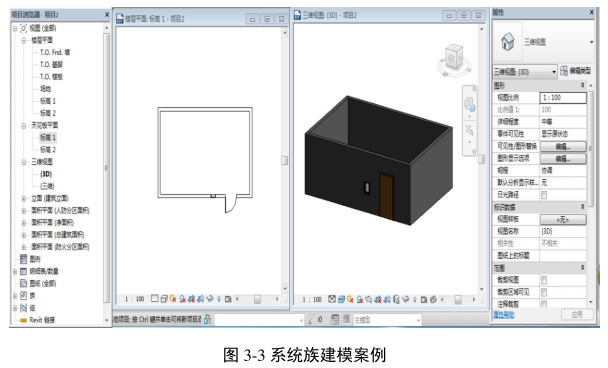The image size is (608, 368).
Task: Select the {3D} view in project browser
Action: click(x=46, y=174)
